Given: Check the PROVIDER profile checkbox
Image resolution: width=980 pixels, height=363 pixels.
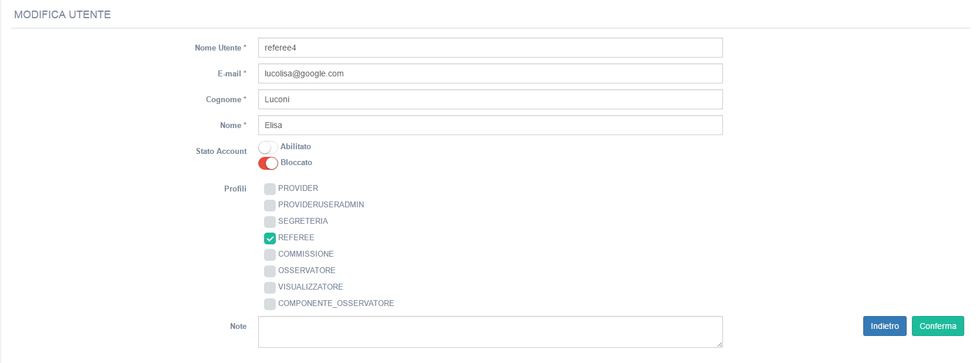Looking at the screenshot, I should click(270, 189).
